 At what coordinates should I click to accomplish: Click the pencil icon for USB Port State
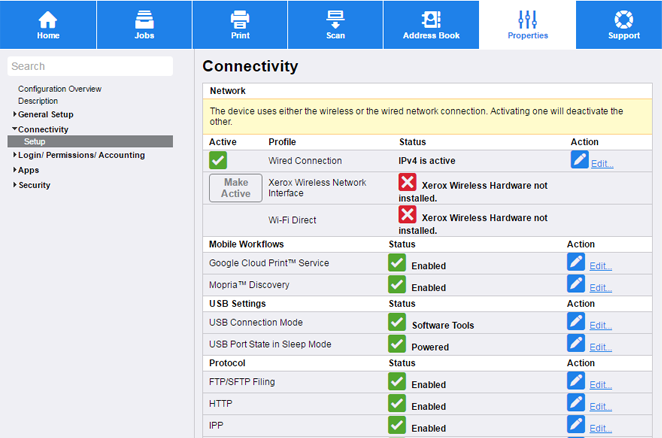[x=576, y=343]
